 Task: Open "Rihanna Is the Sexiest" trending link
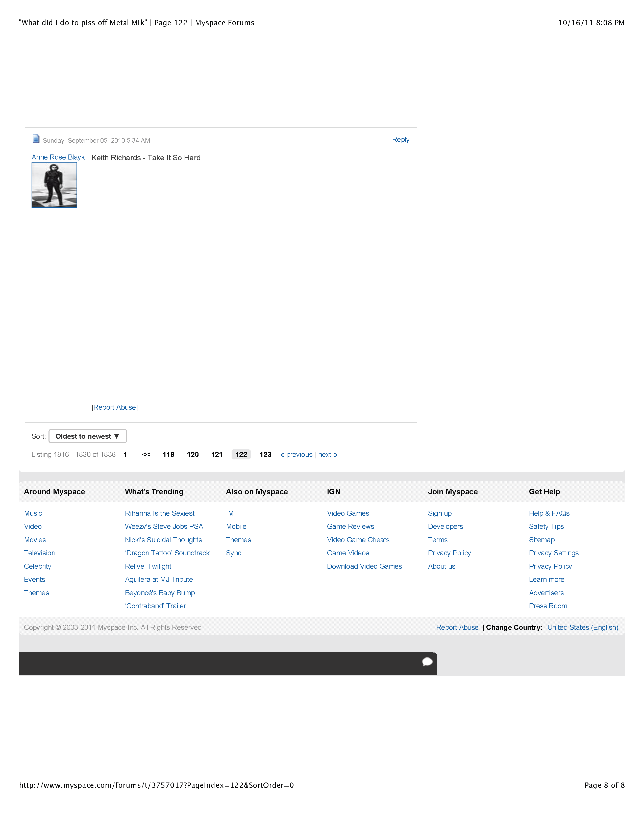pyautogui.click(x=159, y=513)
